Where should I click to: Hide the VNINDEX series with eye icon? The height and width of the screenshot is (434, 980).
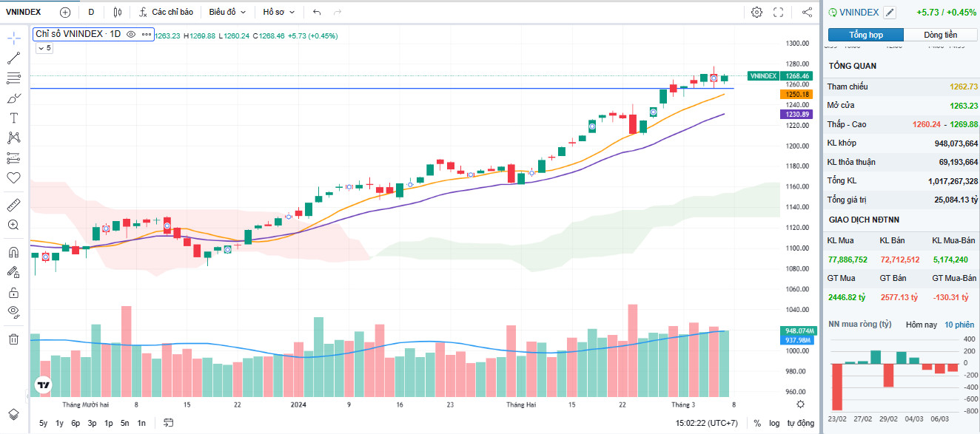click(x=131, y=34)
